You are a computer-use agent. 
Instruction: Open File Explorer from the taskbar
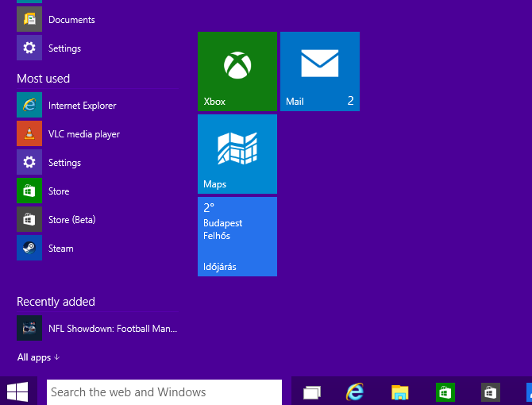(400, 392)
